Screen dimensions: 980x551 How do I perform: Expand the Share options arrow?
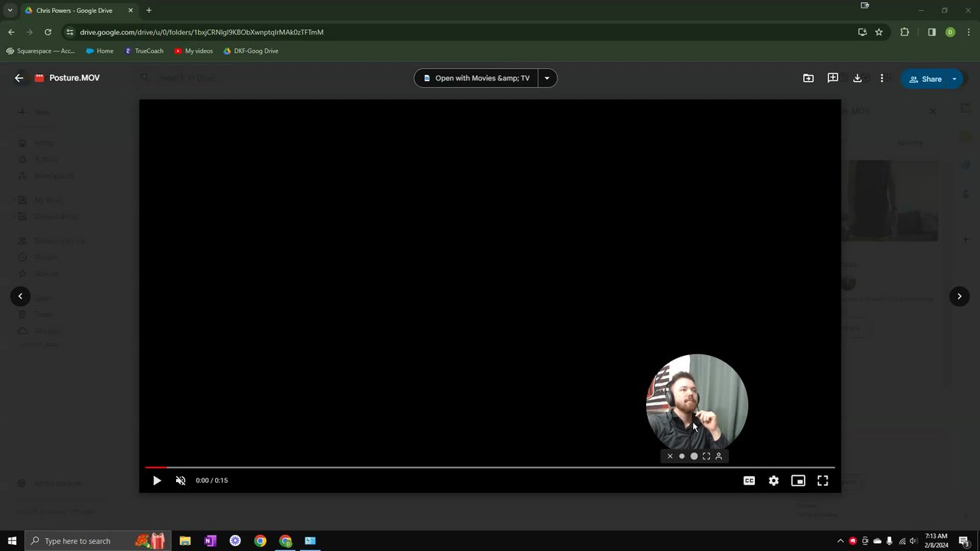click(955, 79)
